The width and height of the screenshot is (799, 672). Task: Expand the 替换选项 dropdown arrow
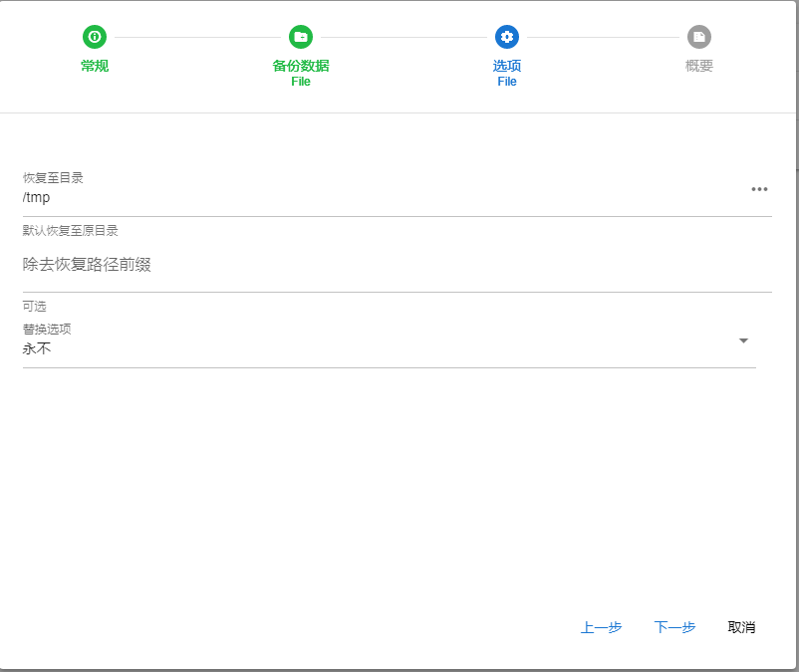click(x=743, y=341)
